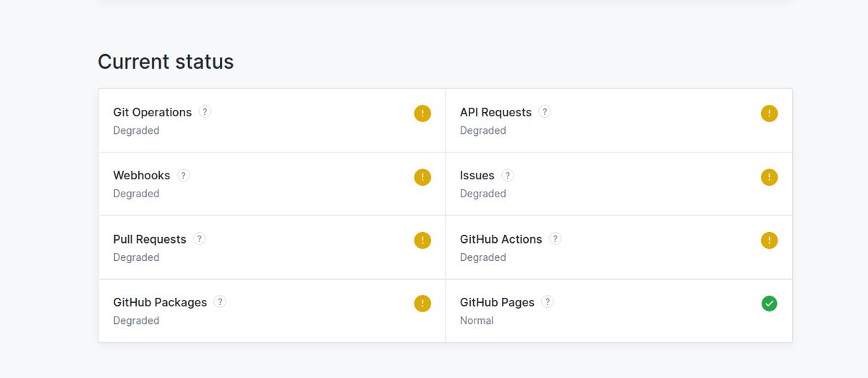Click the yellow warning icon for GitHub Packages
Image resolution: width=868 pixels, height=378 pixels.
pyautogui.click(x=422, y=304)
